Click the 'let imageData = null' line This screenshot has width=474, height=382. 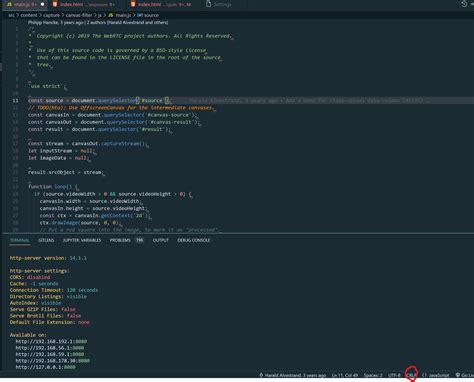[x=59, y=158]
